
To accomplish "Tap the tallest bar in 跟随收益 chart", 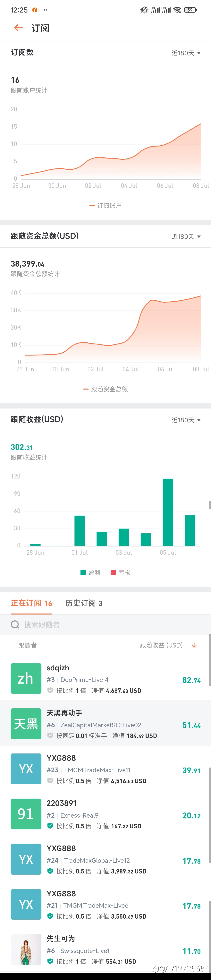I will pos(168,512).
